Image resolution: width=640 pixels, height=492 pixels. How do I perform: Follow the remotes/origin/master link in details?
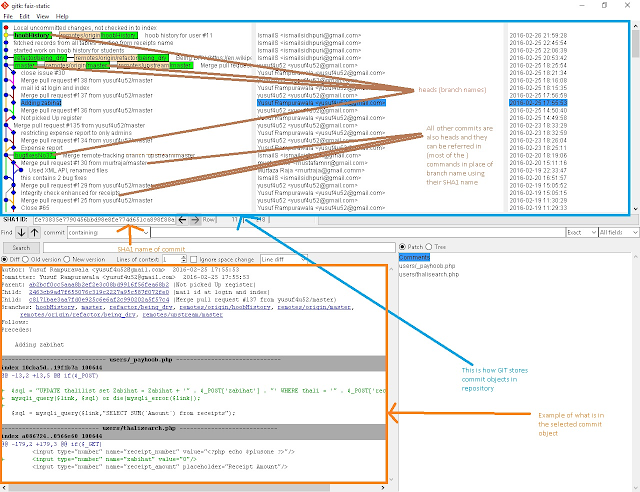click(314, 307)
